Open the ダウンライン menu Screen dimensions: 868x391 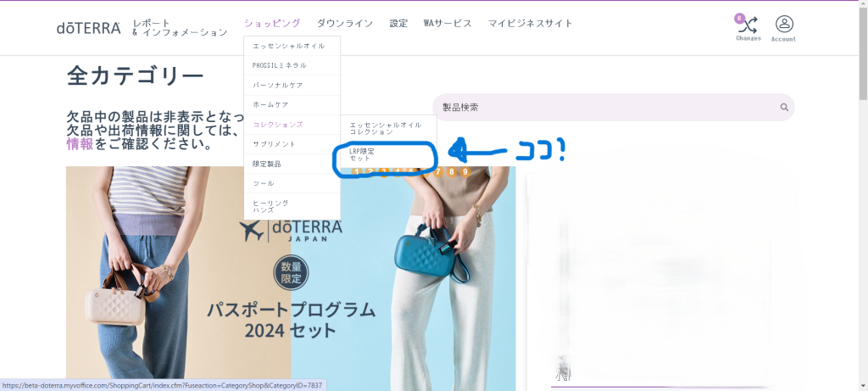click(344, 23)
